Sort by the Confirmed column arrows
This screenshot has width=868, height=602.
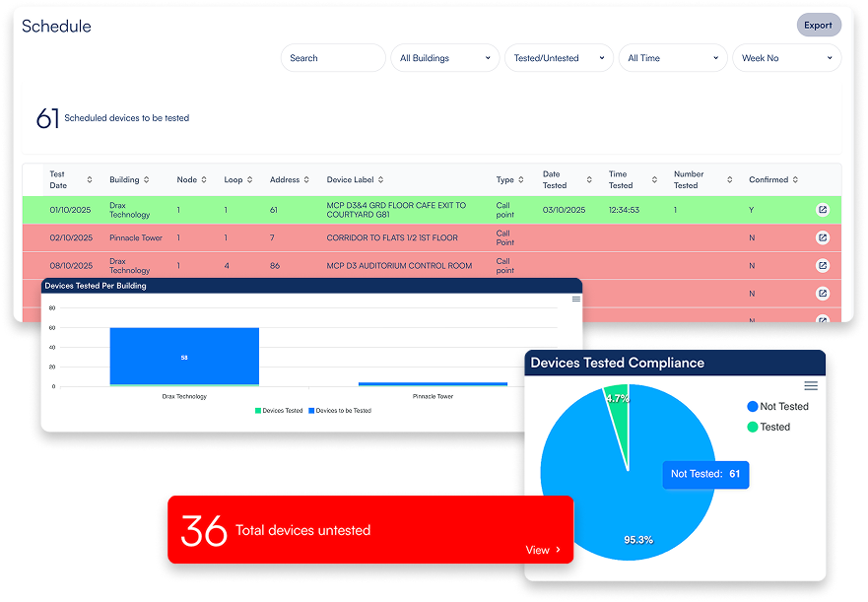[796, 179]
